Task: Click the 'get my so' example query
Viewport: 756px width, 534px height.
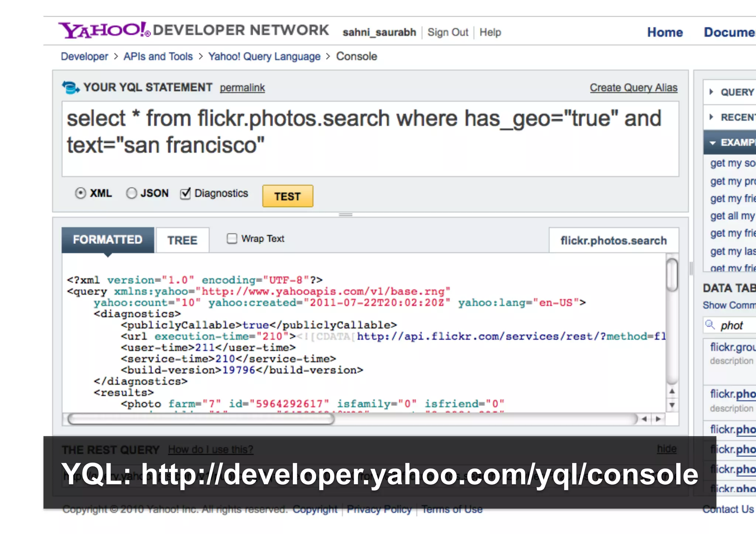Action: (x=733, y=163)
